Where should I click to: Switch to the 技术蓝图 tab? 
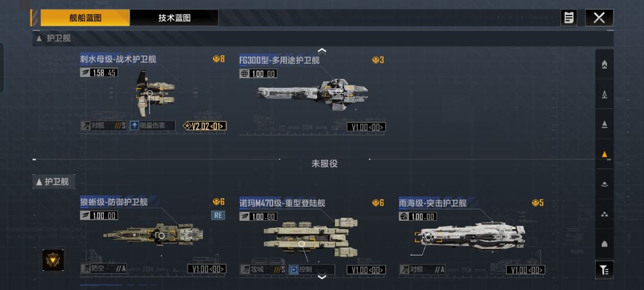[174, 18]
